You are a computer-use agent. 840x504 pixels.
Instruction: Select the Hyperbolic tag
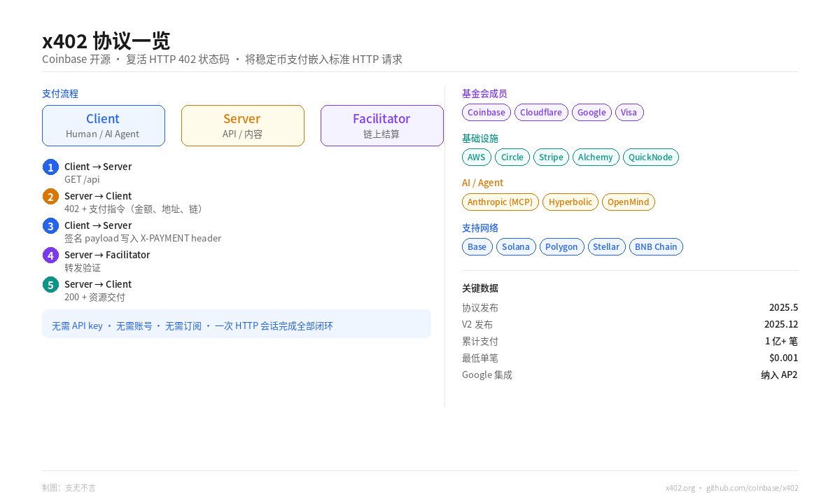(x=570, y=202)
